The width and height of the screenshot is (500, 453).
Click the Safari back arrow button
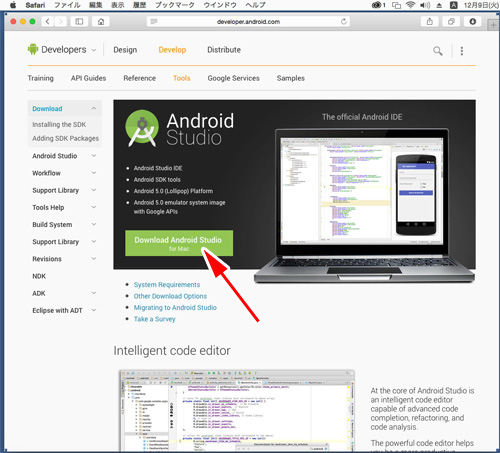[x=48, y=22]
